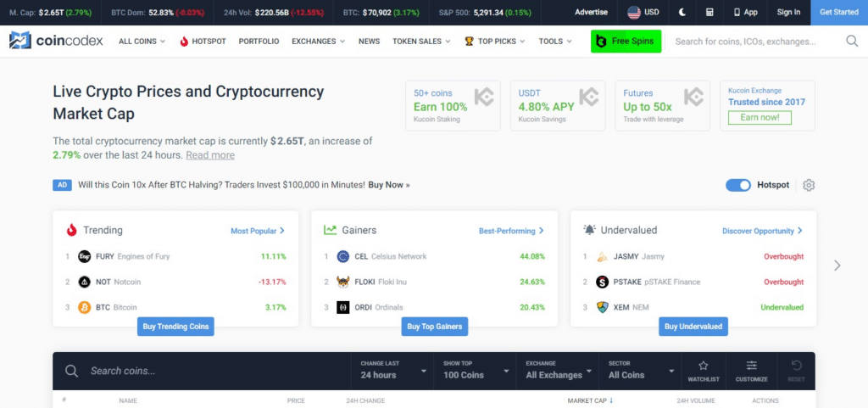Click the Buy Now ad link
Screen dimensions: 868x408
coord(388,185)
